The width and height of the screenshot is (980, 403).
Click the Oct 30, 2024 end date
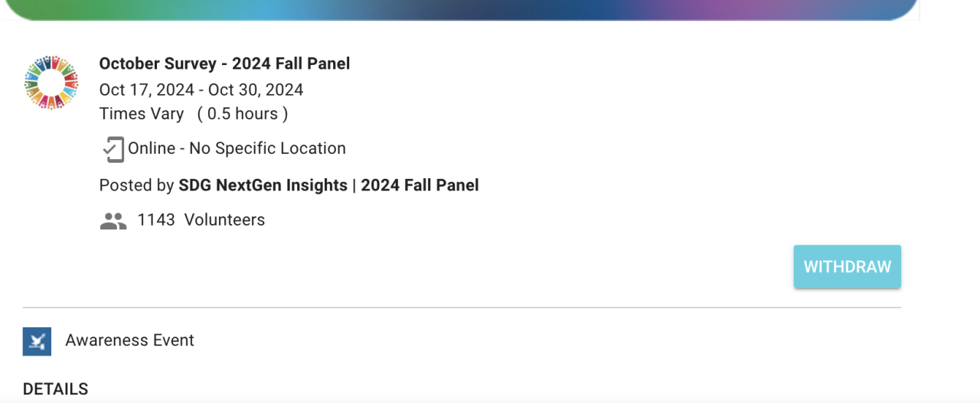(256, 90)
